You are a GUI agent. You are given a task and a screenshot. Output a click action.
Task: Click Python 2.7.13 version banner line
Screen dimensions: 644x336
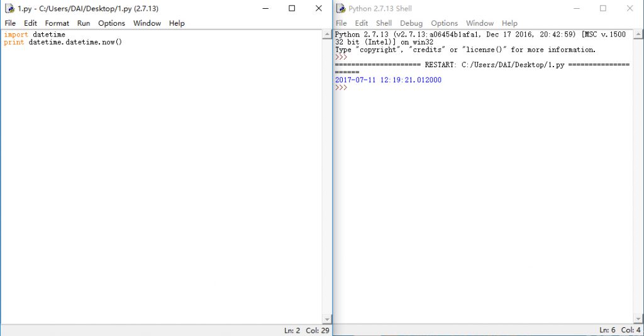coord(480,35)
